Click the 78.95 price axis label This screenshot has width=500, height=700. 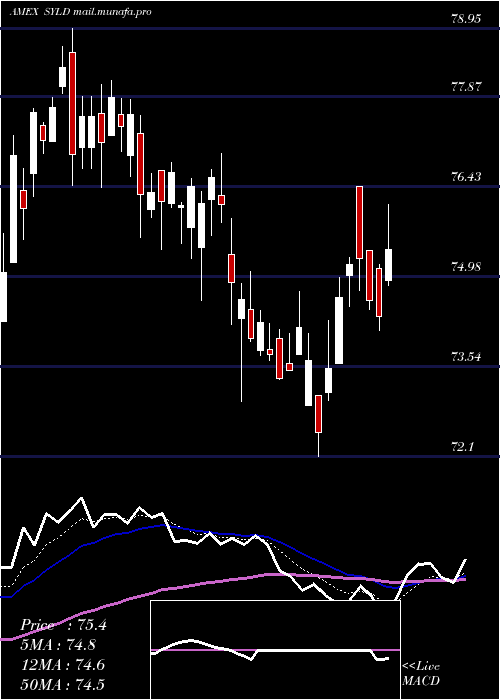coord(466,19)
